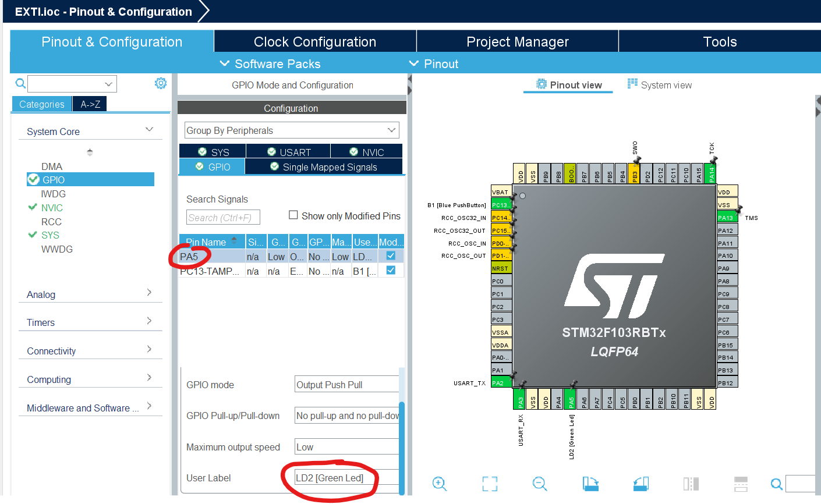Image resolution: width=821 pixels, height=504 pixels.
Task: Select green PA5 pin on chip
Action: [571, 399]
